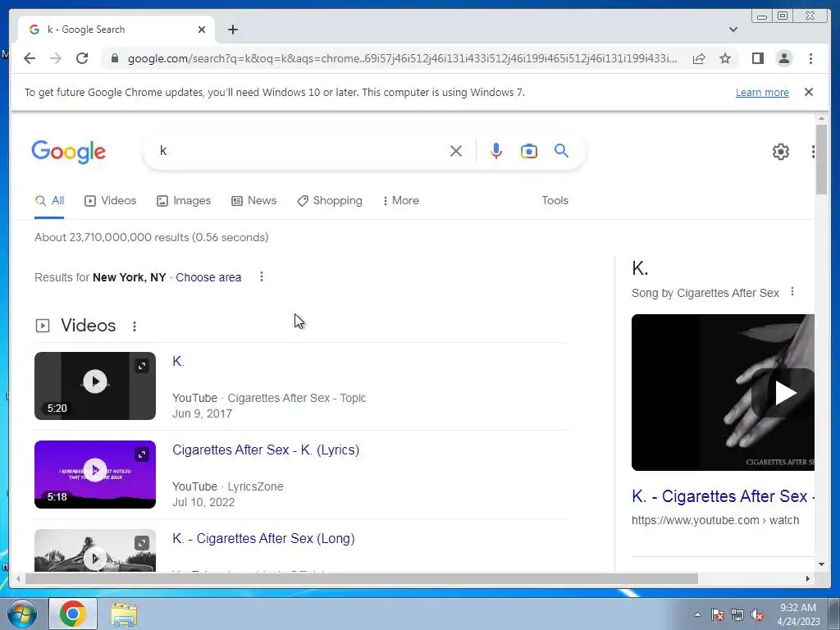
Task: Expand preview on the 5:18 video thumbnail
Action: tap(142, 454)
